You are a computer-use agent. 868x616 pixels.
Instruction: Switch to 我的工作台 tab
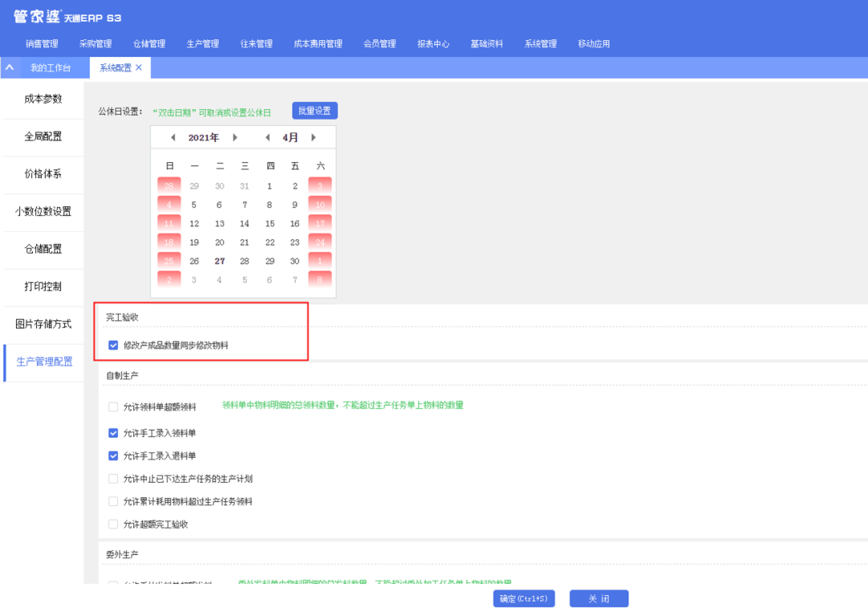pyautogui.click(x=51, y=68)
